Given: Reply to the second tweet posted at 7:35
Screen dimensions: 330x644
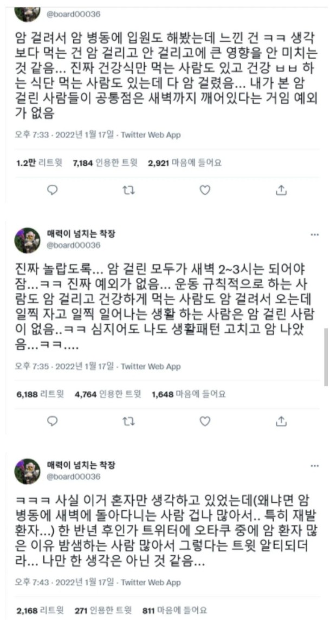Looking at the screenshot, I should click(x=53, y=421).
